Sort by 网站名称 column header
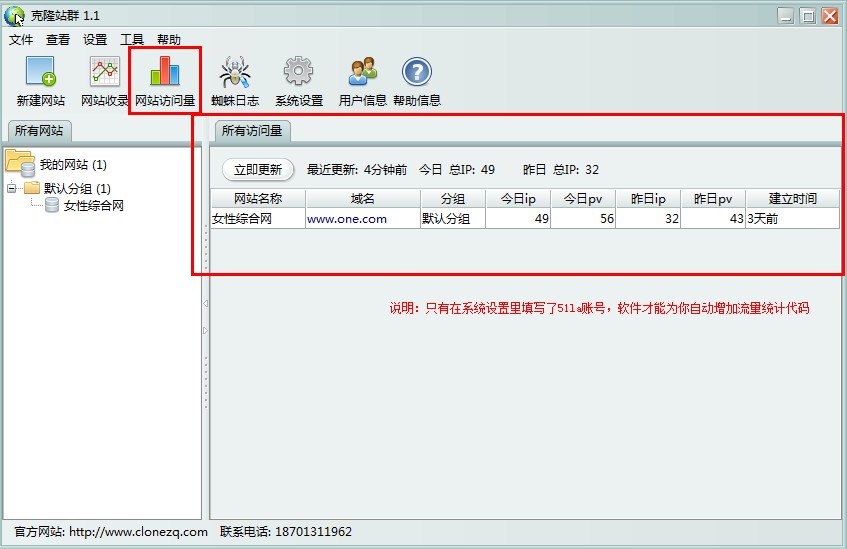The image size is (847, 549). click(x=258, y=198)
